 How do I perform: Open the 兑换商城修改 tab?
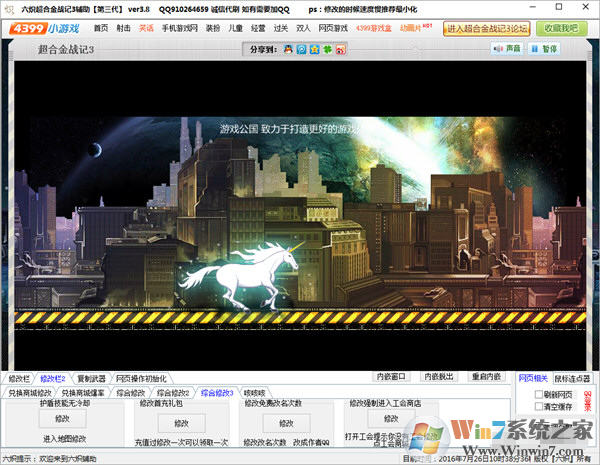pyautogui.click(x=30, y=393)
